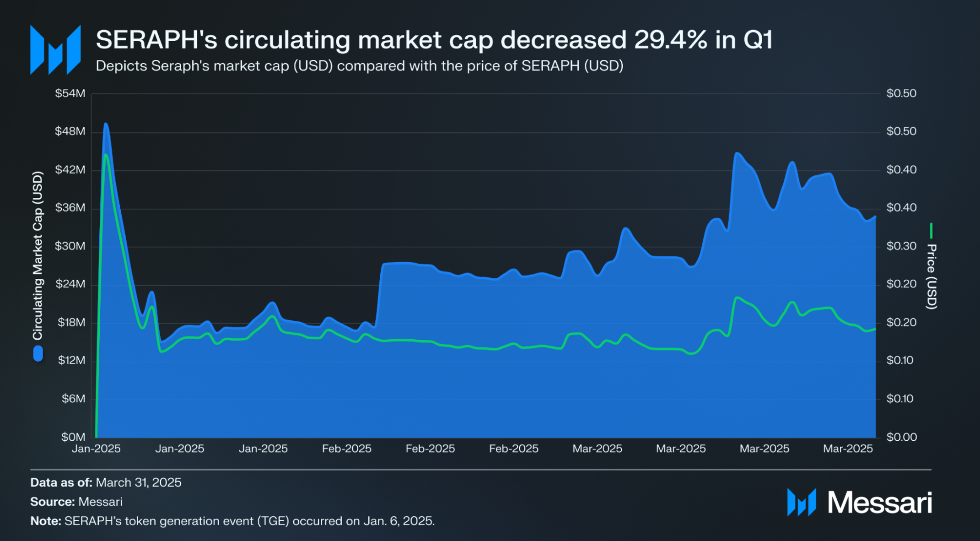The width and height of the screenshot is (980, 541).
Task: Click the chart title about 29.4% decrease
Action: click(x=434, y=40)
